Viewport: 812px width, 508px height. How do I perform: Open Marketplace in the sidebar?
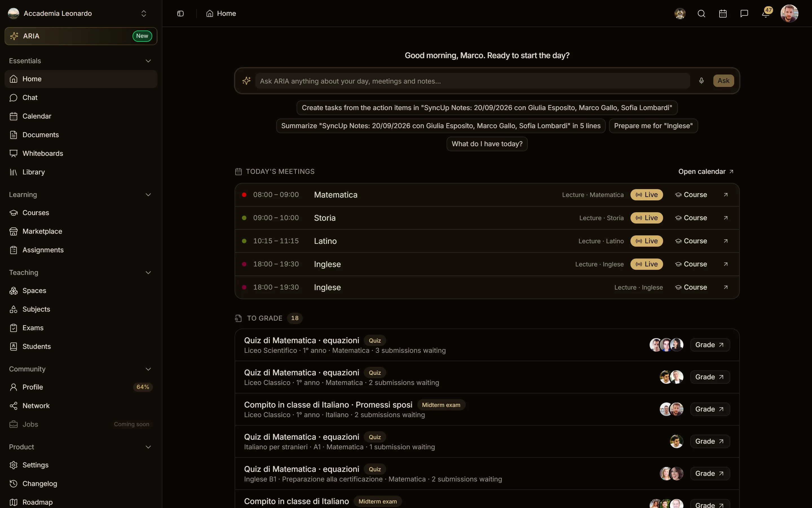pos(81,231)
